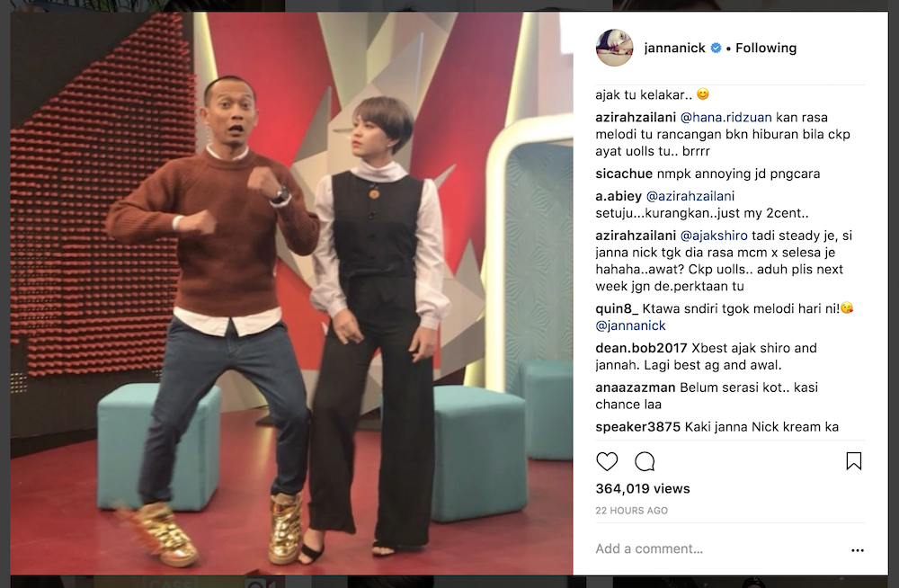The image size is (899, 588).
Task: Open the dean.bob2017 commenter profile
Action: [641, 348]
